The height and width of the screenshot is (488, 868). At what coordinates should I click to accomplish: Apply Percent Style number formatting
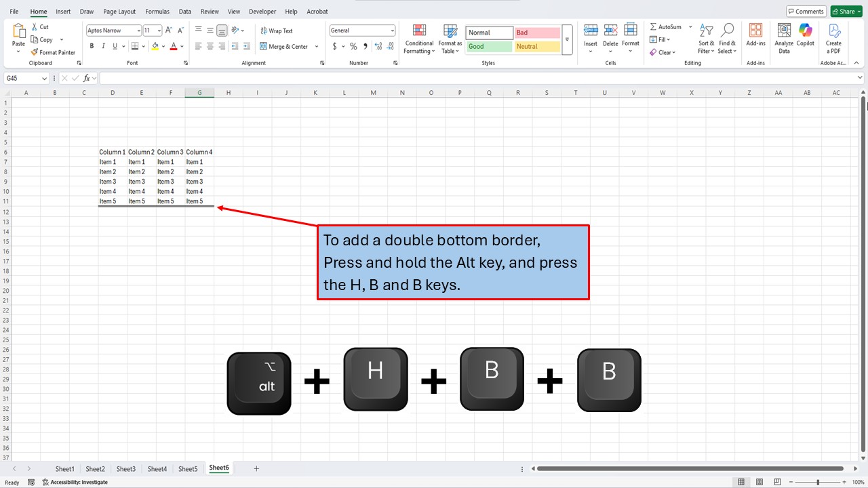[x=353, y=46]
